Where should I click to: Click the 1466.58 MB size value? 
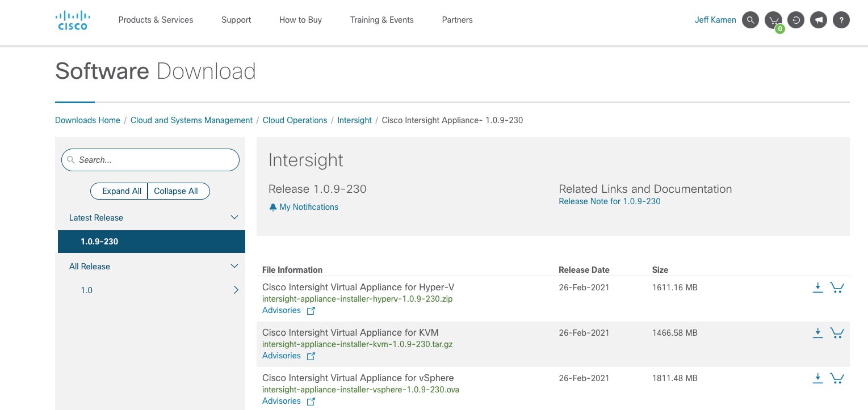click(x=675, y=333)
